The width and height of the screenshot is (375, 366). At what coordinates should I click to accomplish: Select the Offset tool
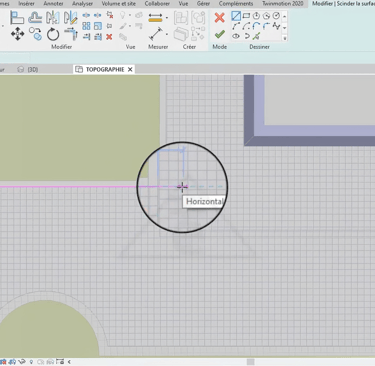[x=35, y=18]
